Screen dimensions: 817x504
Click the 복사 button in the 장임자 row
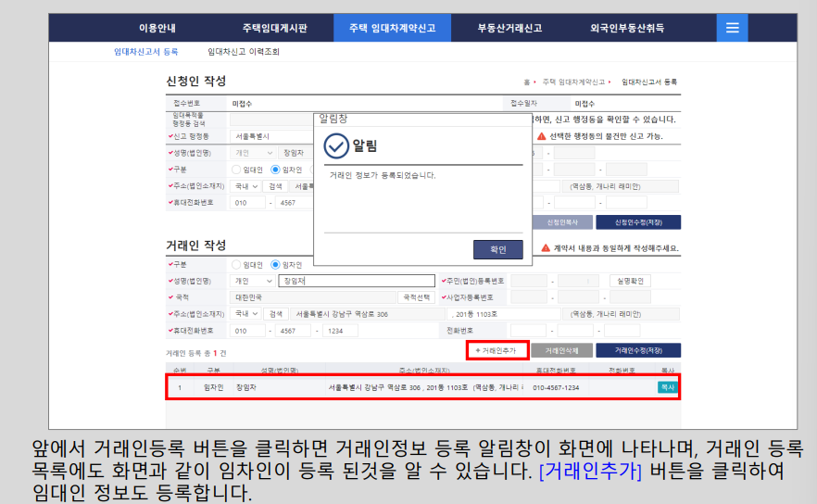[x=667, y=387]
